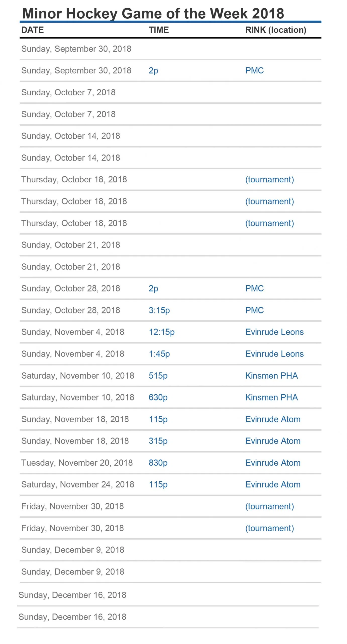This screenshot has width=347, height=644.
Task: Click the 3:15p time on October 28
Action: click(x=159, y=310)
